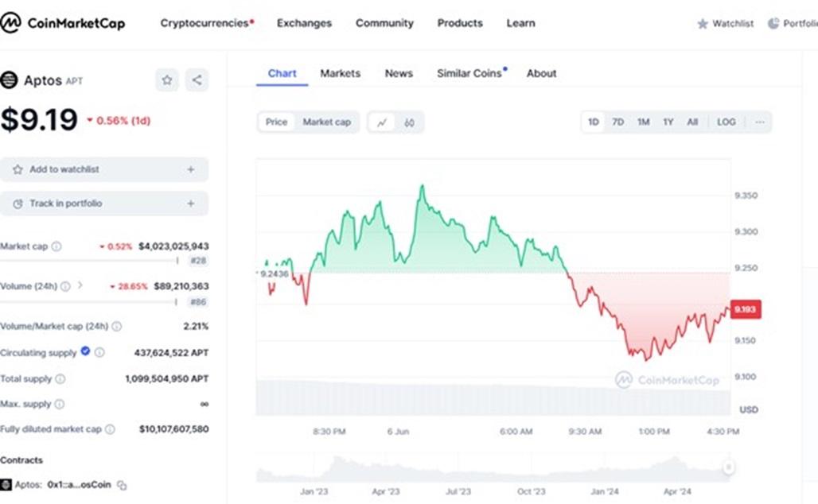Open Market cap info tooltip icon
The width and height of the screenshot is (818, 504).
pos(56,246)
